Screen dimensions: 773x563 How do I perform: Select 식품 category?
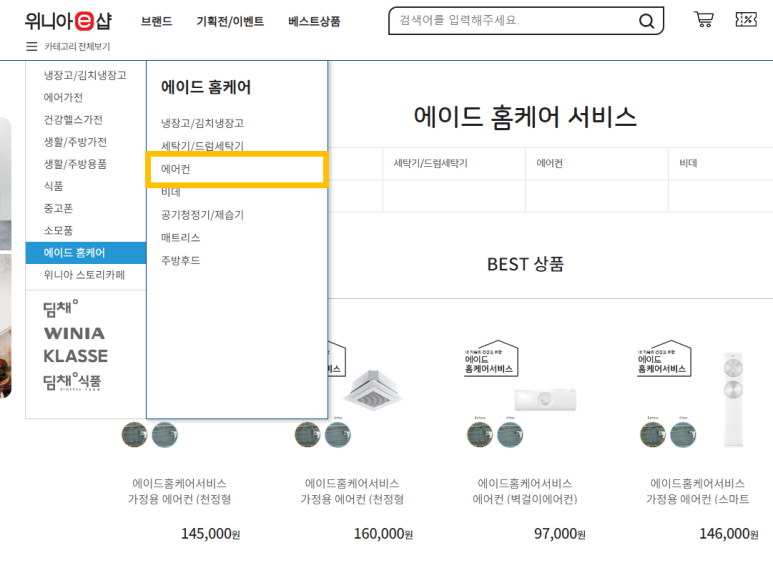pyautogui.click(x=53, y=186)
